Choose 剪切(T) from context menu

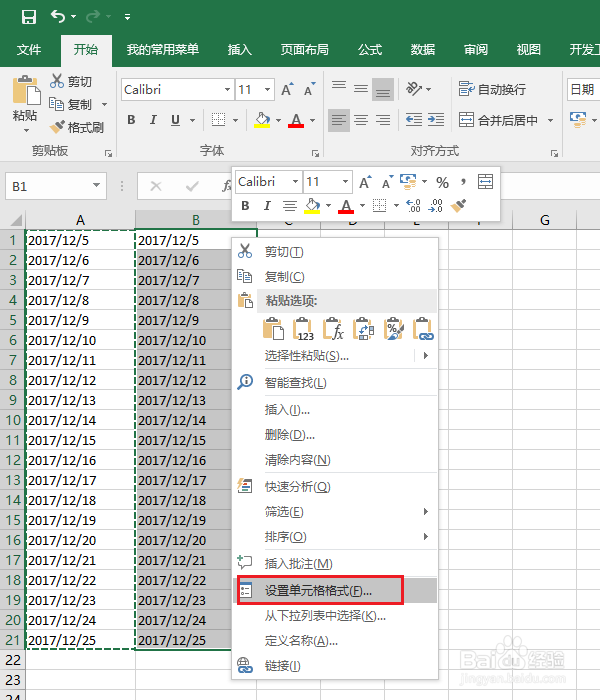tap(335, 252)
